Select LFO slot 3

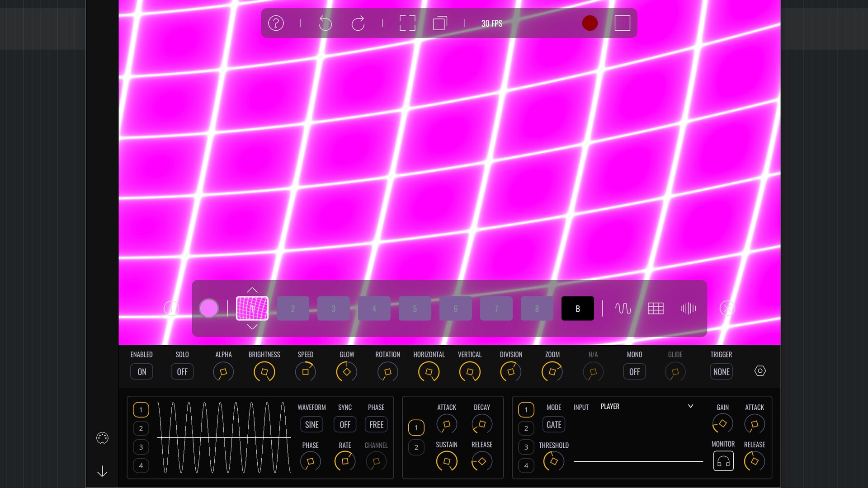141,447
